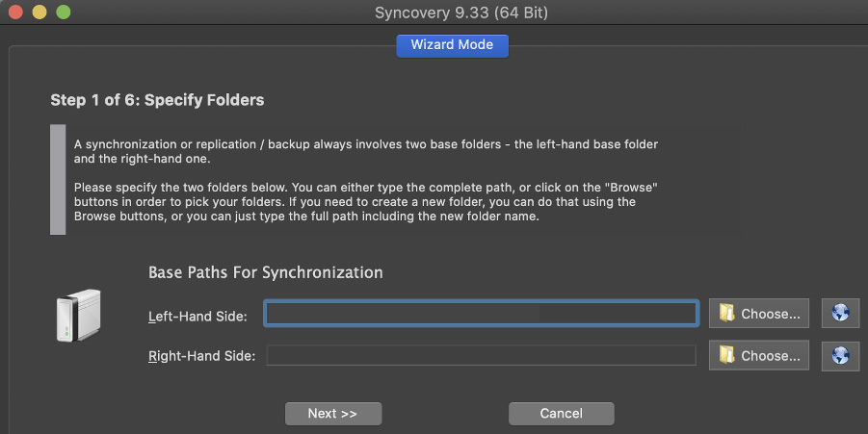Maximize the Syncovery window with green button
The image size is (868, 434).
[x=64, y=12]
